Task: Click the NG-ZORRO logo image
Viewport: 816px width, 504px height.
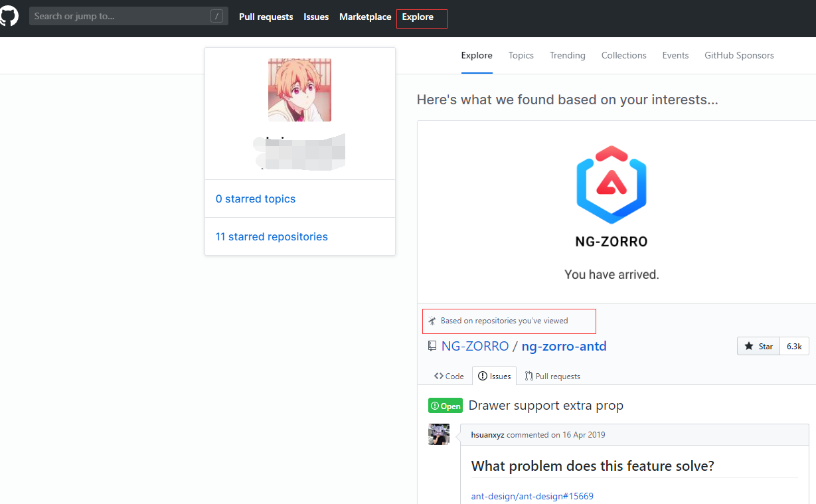Action: click(612, 184)
